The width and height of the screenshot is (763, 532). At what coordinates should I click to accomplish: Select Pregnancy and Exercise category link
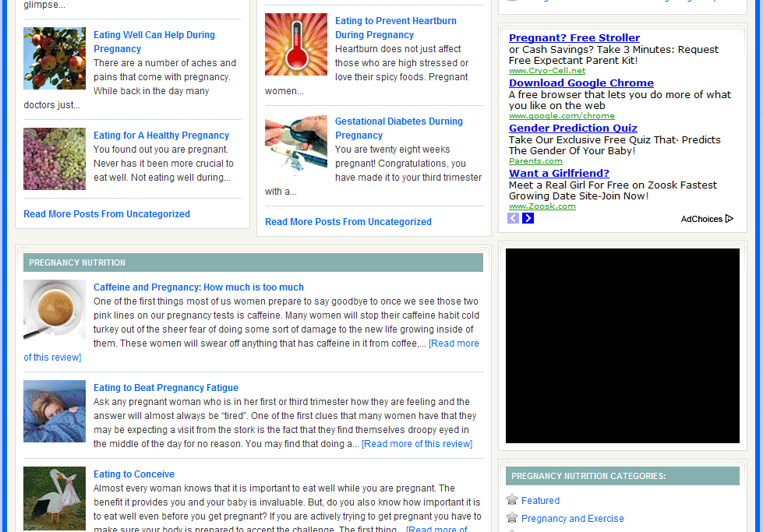coord(572,519)
